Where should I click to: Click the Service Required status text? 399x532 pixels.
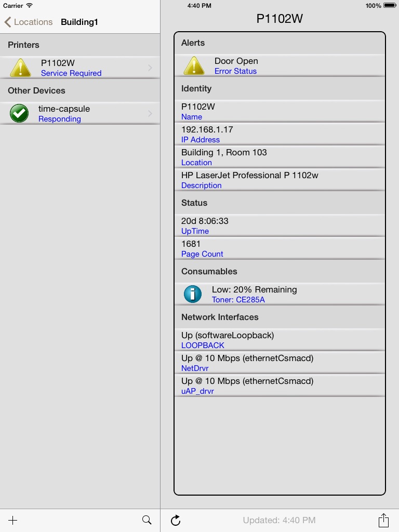click(71, 73)
